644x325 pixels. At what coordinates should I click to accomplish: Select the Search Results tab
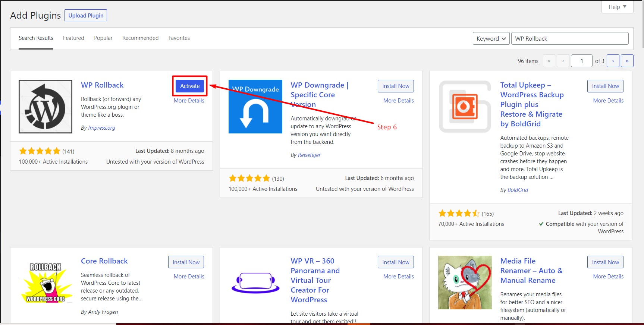(x=36, y=38)
